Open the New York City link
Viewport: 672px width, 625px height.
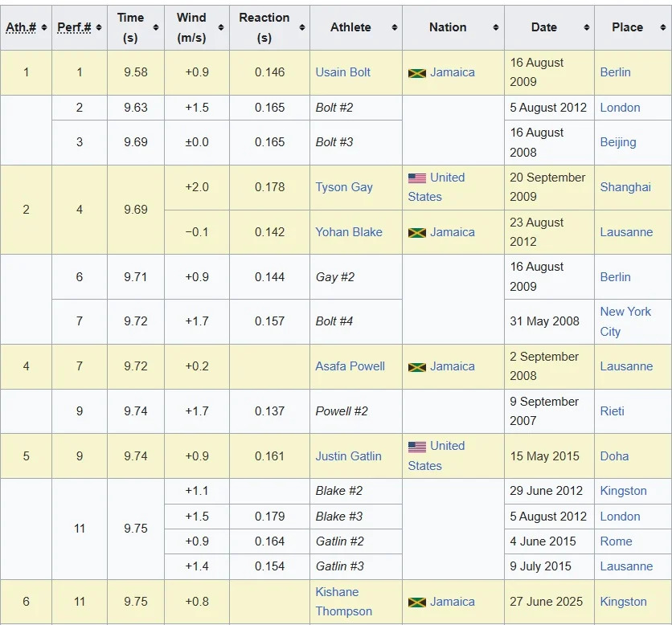(625, 321)
